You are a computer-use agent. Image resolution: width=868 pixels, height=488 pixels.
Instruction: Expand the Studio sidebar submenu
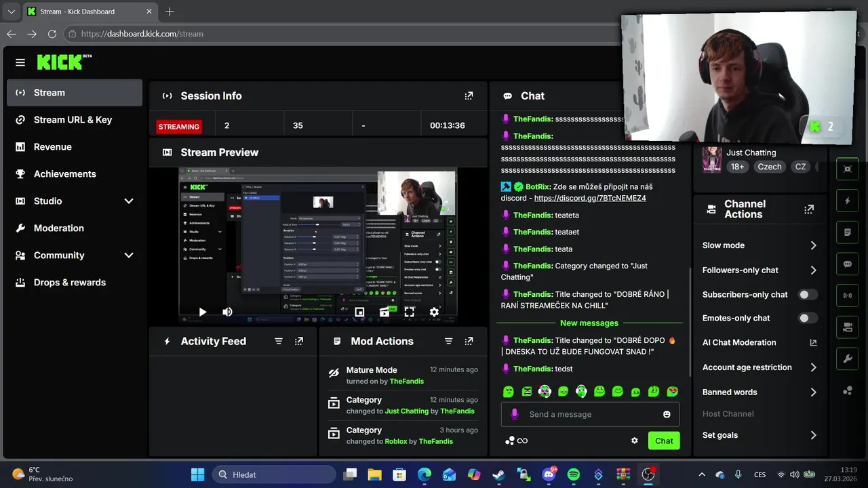(129, 201)
